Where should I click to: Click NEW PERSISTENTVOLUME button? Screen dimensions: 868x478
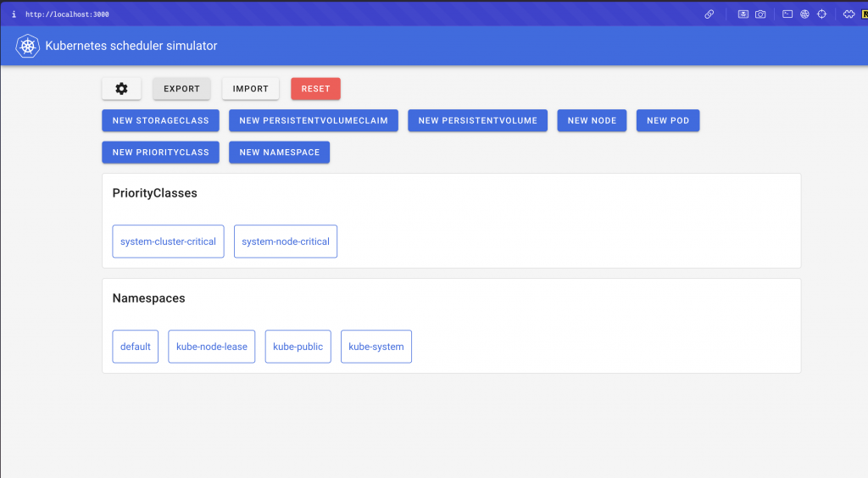pos(478,120)
